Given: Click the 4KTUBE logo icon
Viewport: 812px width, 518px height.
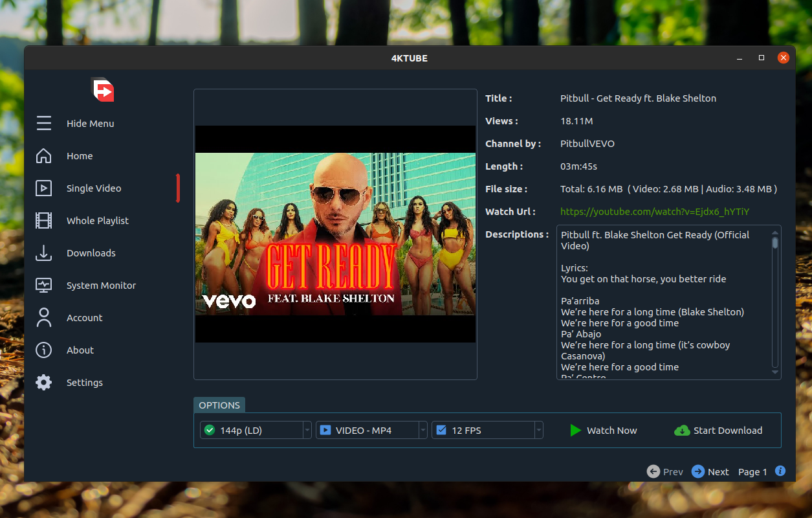Looking at the screenshot, I should [102, 89].
